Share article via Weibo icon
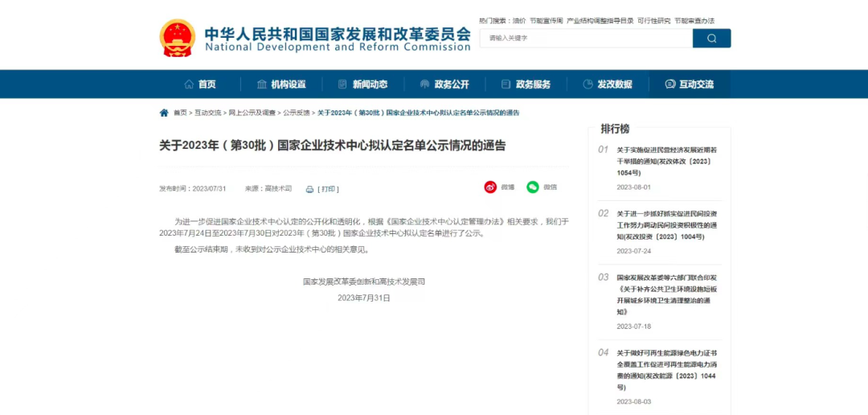Screen dimensions: 868x415 point(490,187)
